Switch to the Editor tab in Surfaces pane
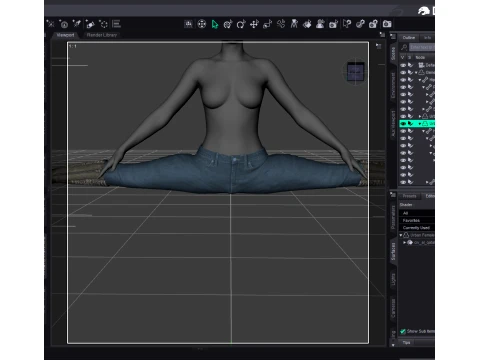 [429, 196]
